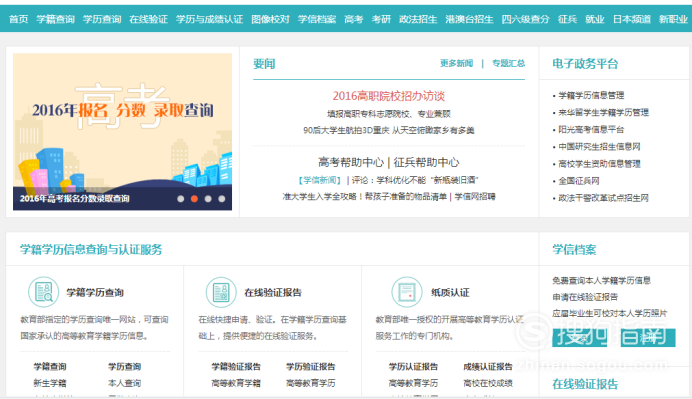692x399 pixels.
Task: Open 学历与成绩认证 navigation item
Action: (x=209, y=19)
